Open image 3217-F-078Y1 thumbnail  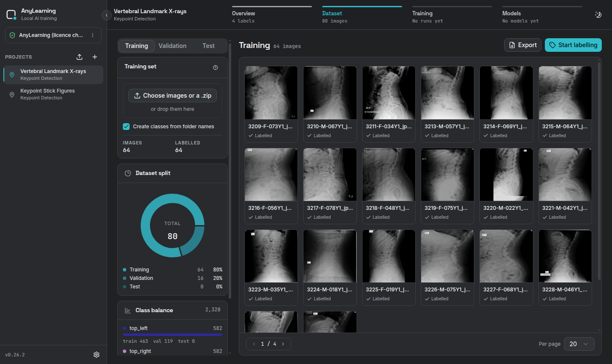pyautogui.click(x=330, y=175)
